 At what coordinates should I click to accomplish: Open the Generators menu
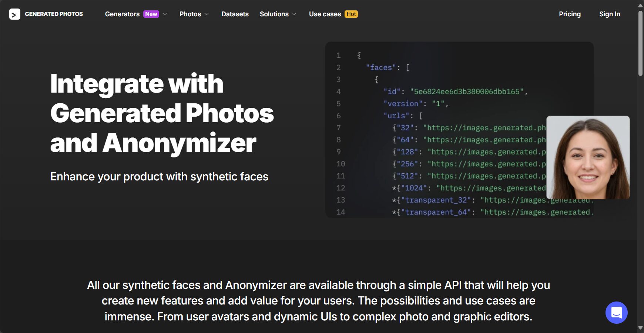coord(122,14)
